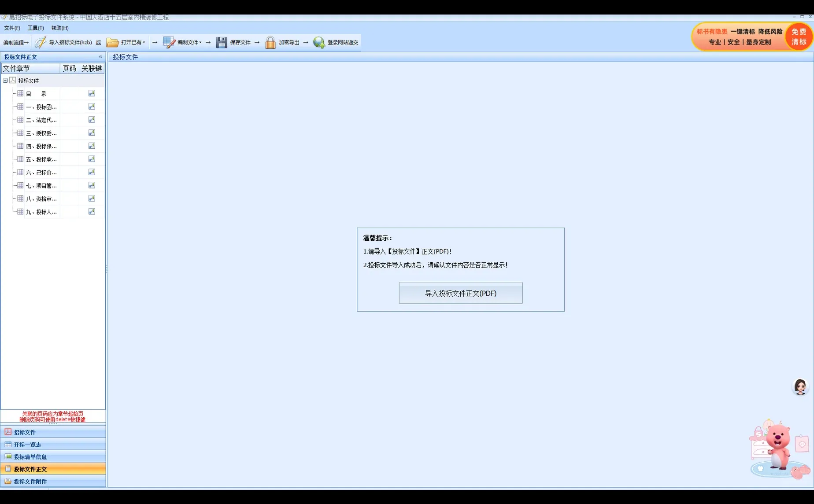
Task: Click the link-key icon for 五、投标承
Action: [92, 159]
